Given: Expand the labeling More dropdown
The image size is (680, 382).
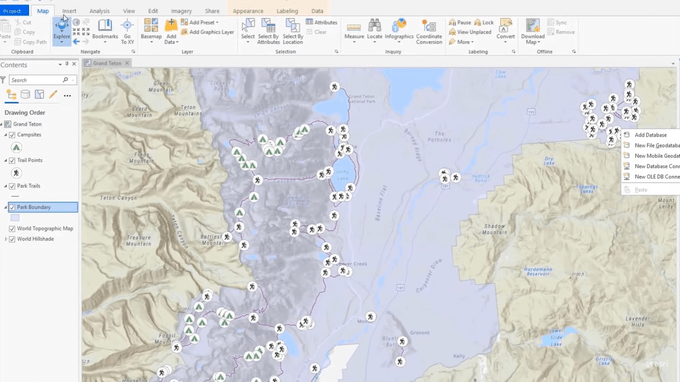Looking at the screenshot, I should pyautogui.click(x=461, y=42).
